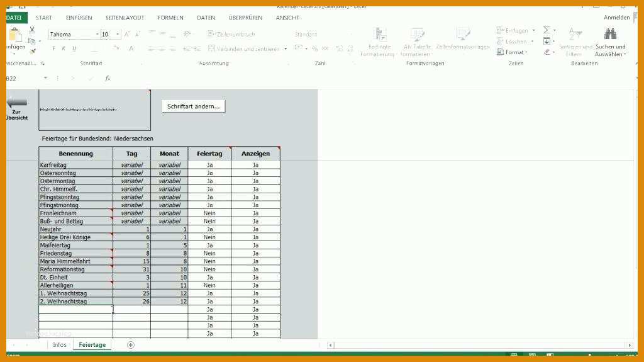Screen dimensions: 644x362
Task: Click Bedingte Formatierung icon
Action: tap(379, 35)
